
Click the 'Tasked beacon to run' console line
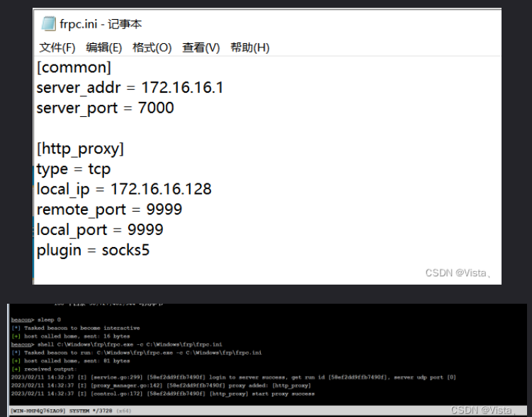[x=137, y=353]
